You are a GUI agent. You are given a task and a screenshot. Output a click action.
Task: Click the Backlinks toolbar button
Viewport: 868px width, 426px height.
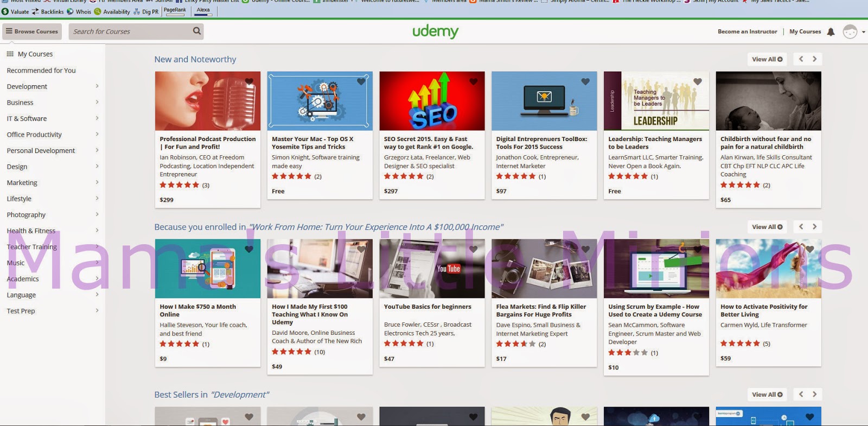click(x=48, y=11)
